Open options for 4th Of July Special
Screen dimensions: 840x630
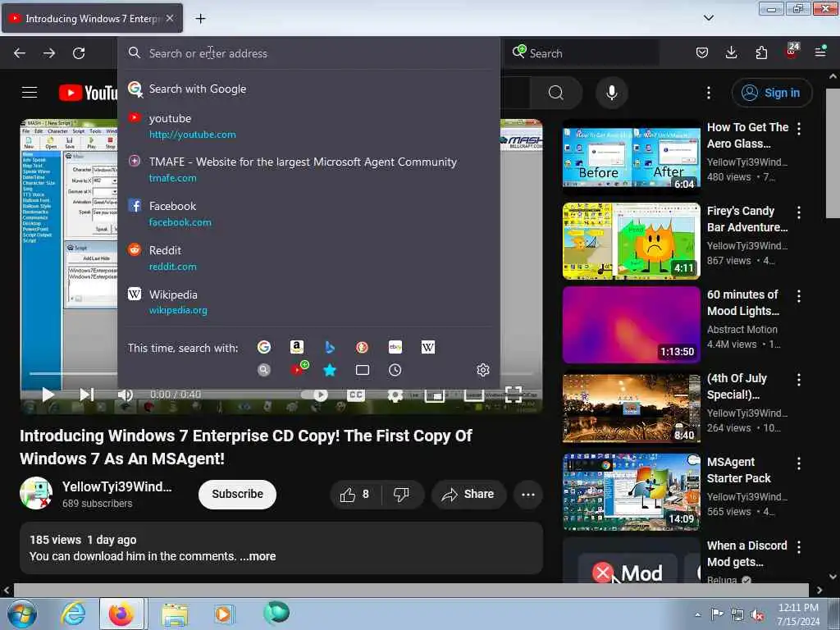click(x=799, y=380)
